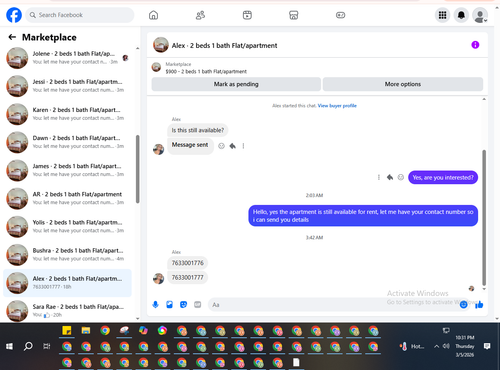The height and width of the screenshot is (370, 500).
Task: Open the Gaming tab icon
Action: (x=340, y=15)
